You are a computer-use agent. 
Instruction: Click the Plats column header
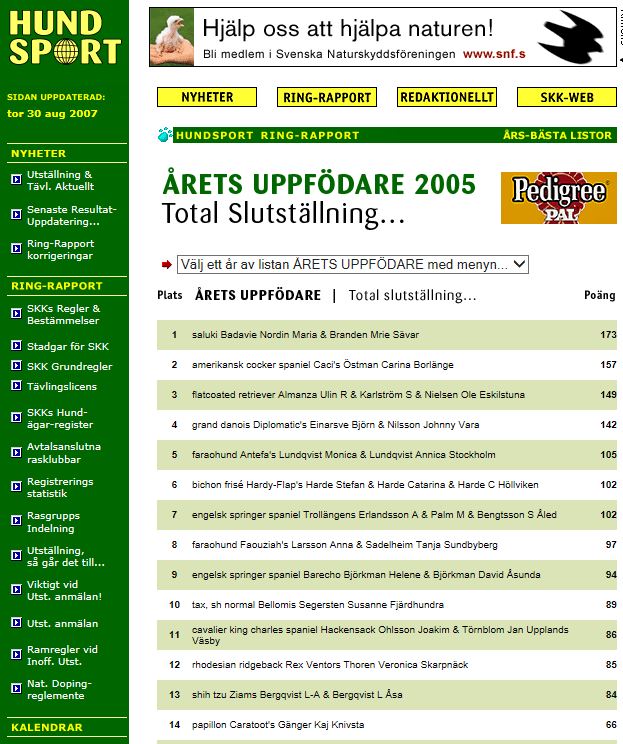(170, 295)
